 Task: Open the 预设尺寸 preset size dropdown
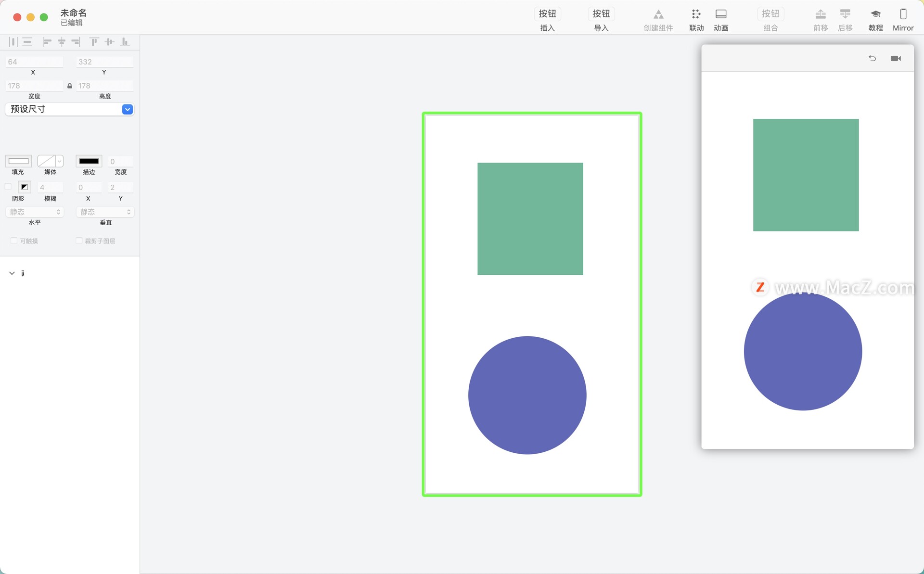point(69,109)
